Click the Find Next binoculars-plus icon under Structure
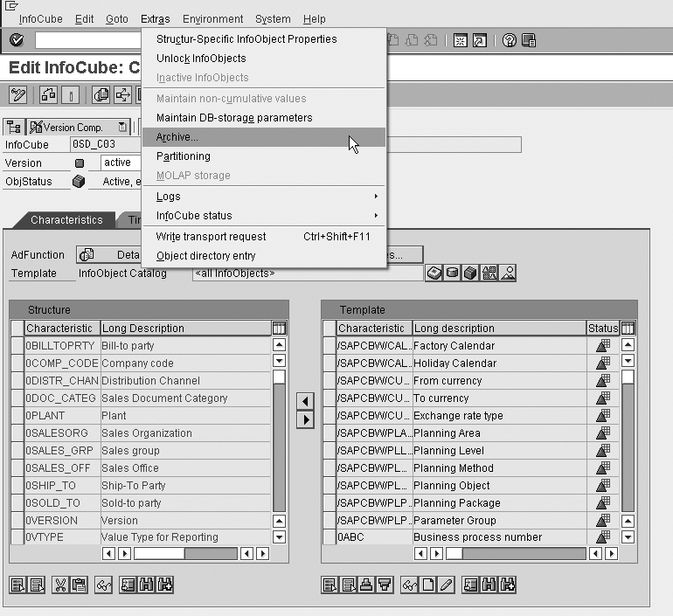This screenshot has height=616, width=673. tap(165, 585)
